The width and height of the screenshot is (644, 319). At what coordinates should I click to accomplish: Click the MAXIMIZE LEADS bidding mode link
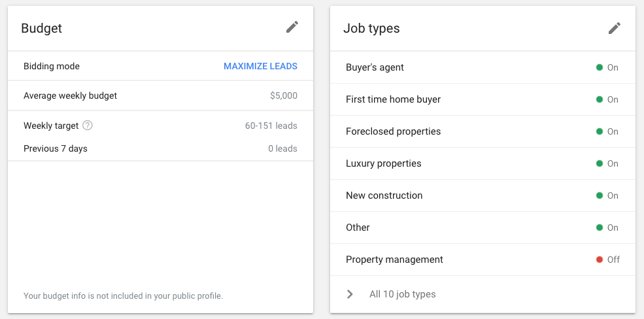[x=260, y=66]
